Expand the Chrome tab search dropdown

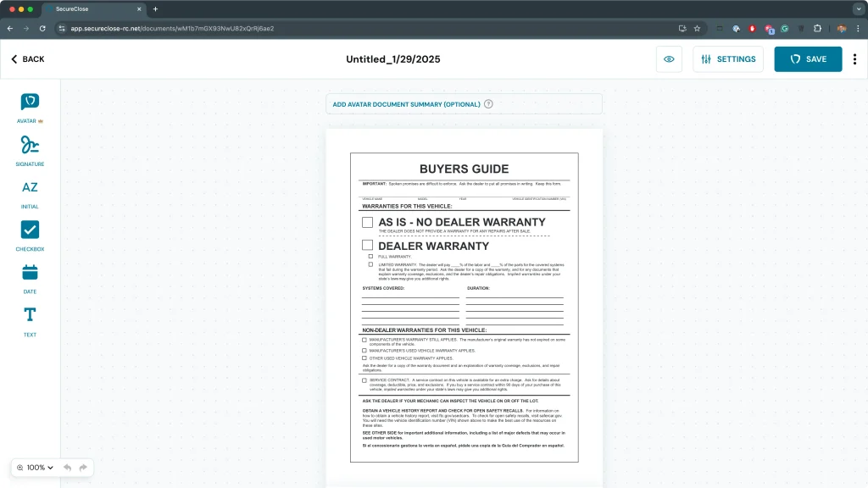pyautogui.click(x=857, y=8)
